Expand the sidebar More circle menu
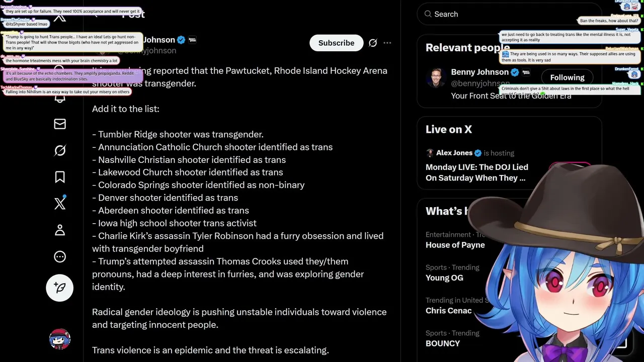The height and width of the screenshot is (362, 644). (60, 257)
